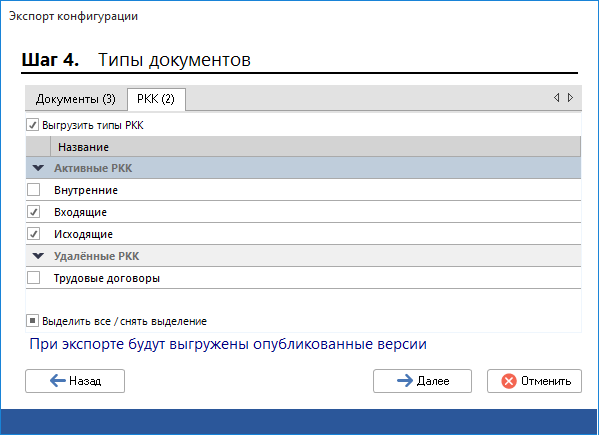Check the Трудовые договоры checkbox

(34, 278)
